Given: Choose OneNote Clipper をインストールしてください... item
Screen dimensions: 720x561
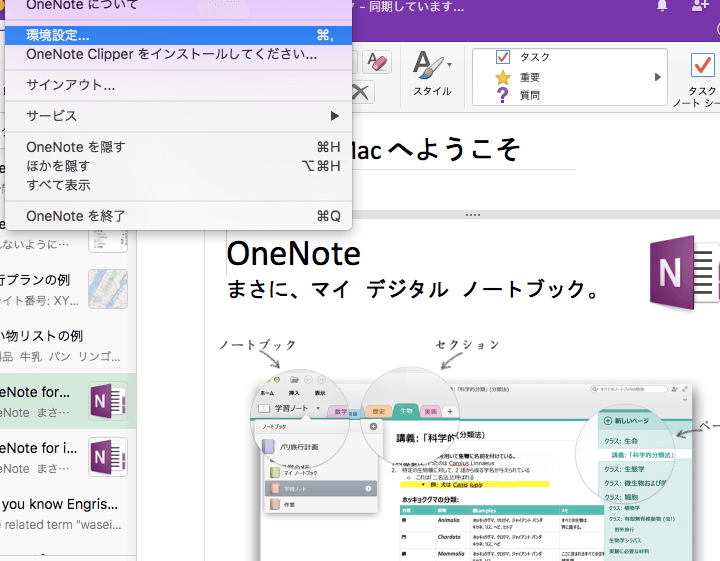Looking at the screenshot, I should click(178, 54).
